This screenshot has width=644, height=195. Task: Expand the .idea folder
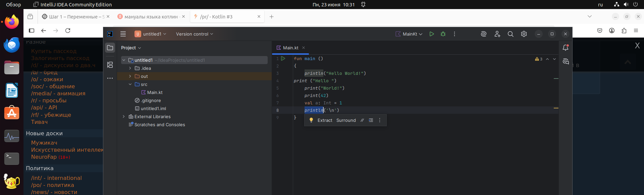[130, 68]
